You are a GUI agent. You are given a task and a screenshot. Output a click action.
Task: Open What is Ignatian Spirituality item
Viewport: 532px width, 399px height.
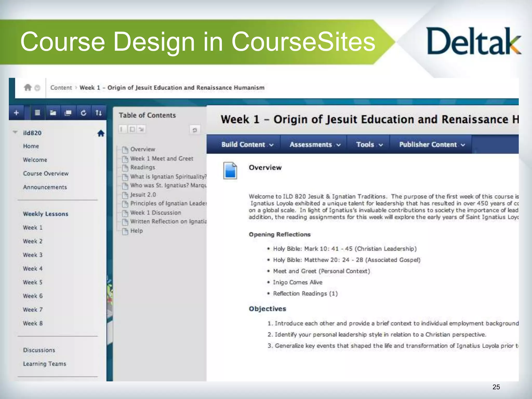(x=168, y=177)
